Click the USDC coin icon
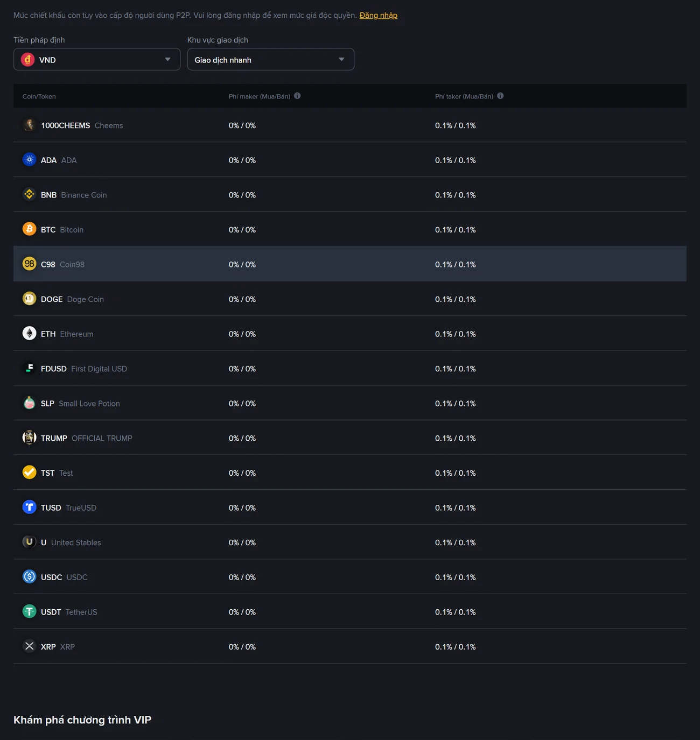The height and width of the screenshot is (740, 700). click(29, 577)
